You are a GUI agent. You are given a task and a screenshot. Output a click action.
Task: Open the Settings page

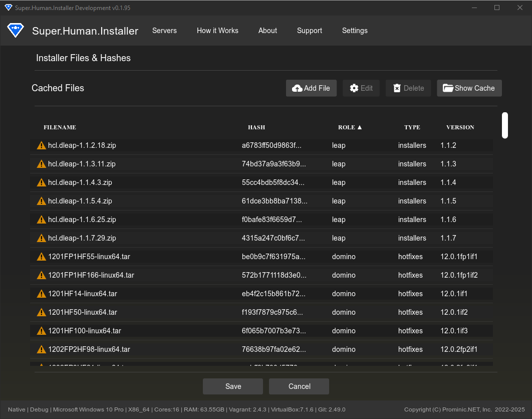click(x=355, y=31)
